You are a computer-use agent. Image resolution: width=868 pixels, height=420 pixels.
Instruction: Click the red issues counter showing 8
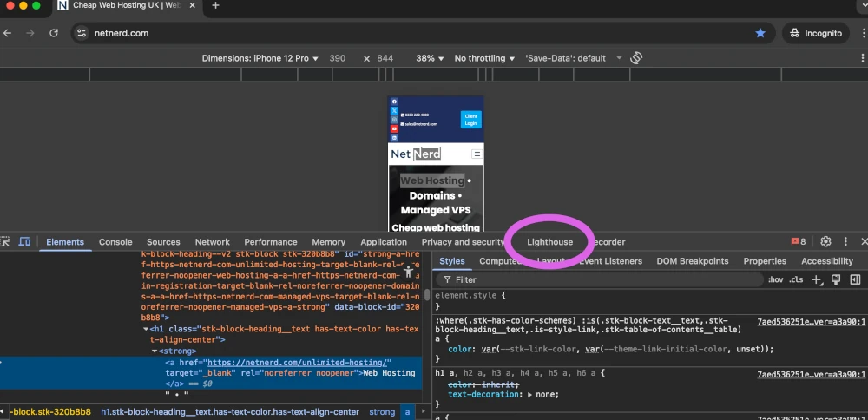click(x=798, y=242)
